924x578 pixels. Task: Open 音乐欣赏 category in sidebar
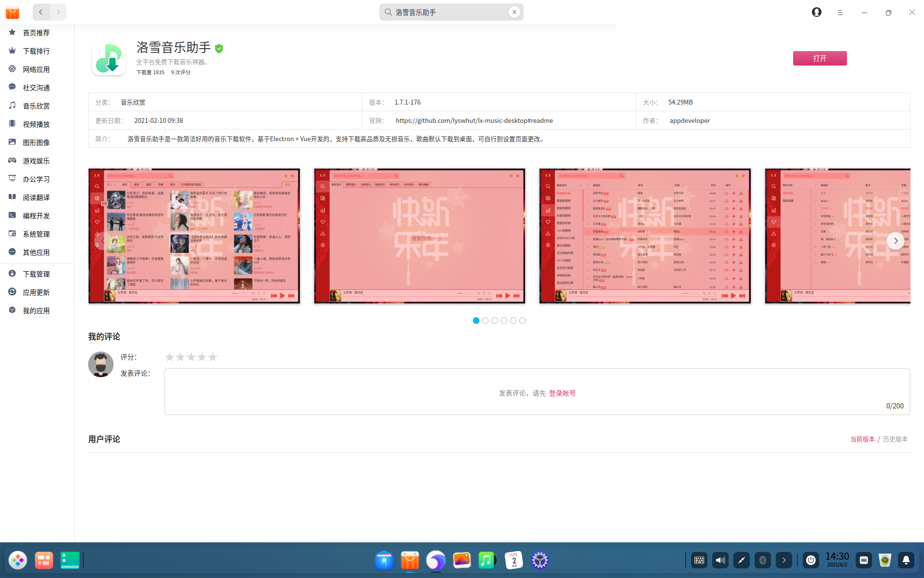click(x=36, y=106)
